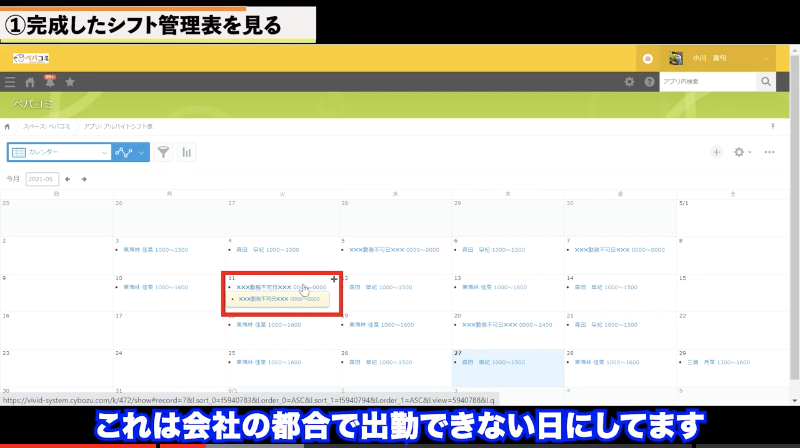Click the search magnifier button
This screenshot has width=800, height=448.
coord(766,82)
